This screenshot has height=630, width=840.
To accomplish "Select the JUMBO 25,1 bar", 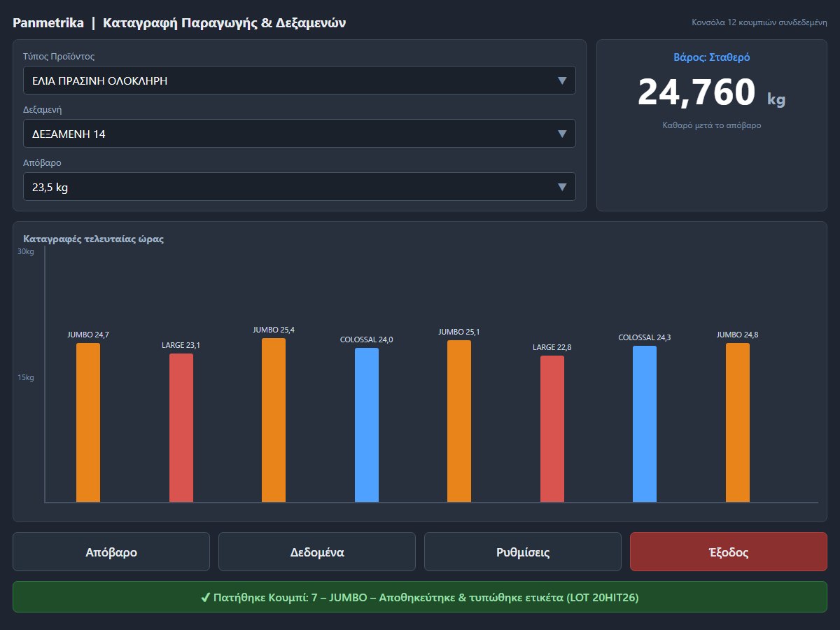I will point(459,421).
